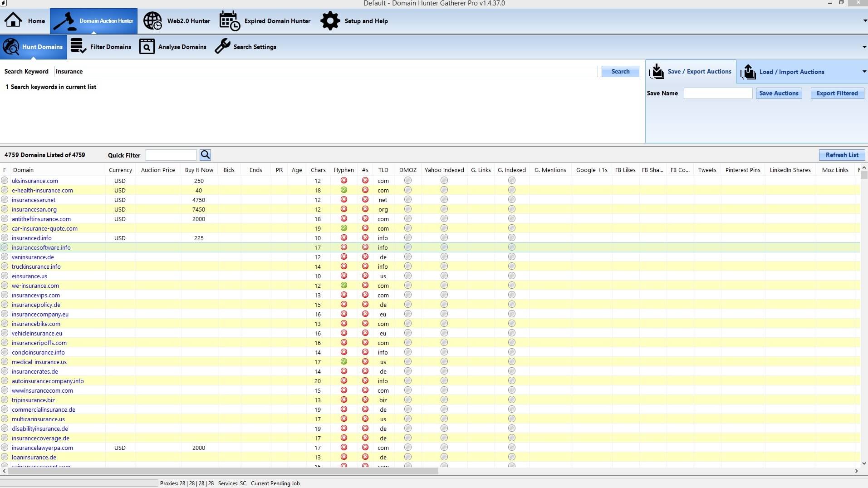Click the Refresh List button

[841, 155]
